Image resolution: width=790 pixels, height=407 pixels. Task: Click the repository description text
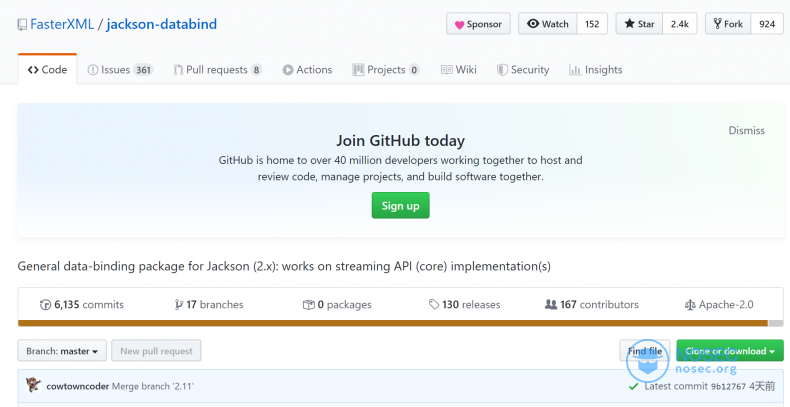(x=284, y=266)
